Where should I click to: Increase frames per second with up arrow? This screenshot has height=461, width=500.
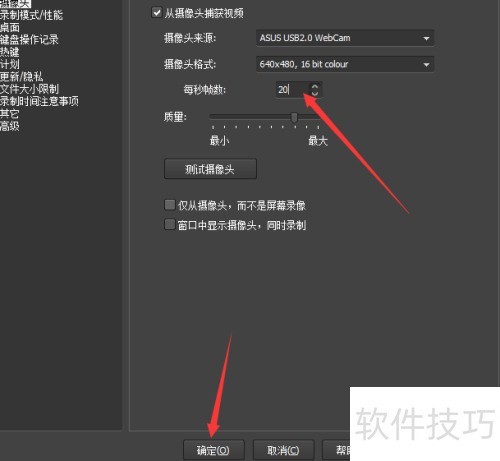point(315,86)
